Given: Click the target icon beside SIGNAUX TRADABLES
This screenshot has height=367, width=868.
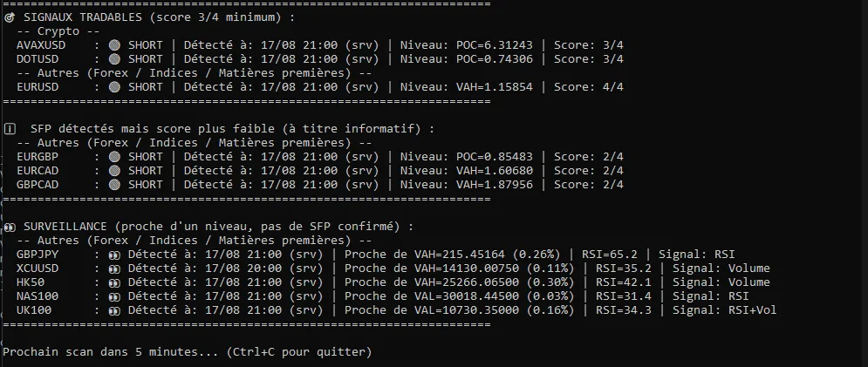Looking at the screenshot, I should click(x=10, y=17).
